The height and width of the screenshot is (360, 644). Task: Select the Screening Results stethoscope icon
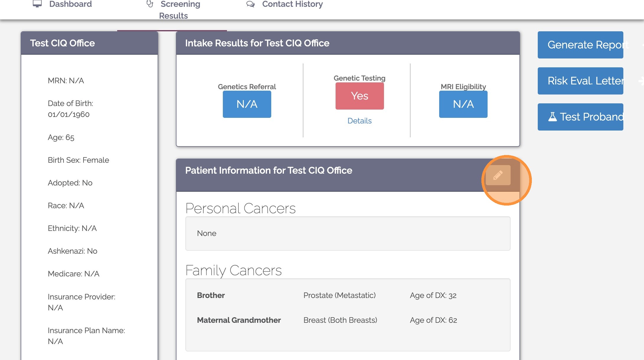coord(150,4)
